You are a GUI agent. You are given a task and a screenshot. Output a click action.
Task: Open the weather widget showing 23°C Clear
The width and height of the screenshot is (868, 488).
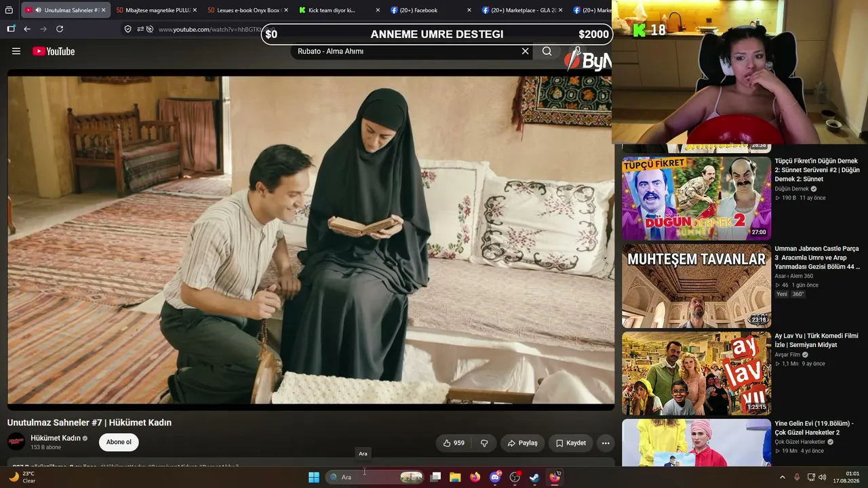pos(21,477)
